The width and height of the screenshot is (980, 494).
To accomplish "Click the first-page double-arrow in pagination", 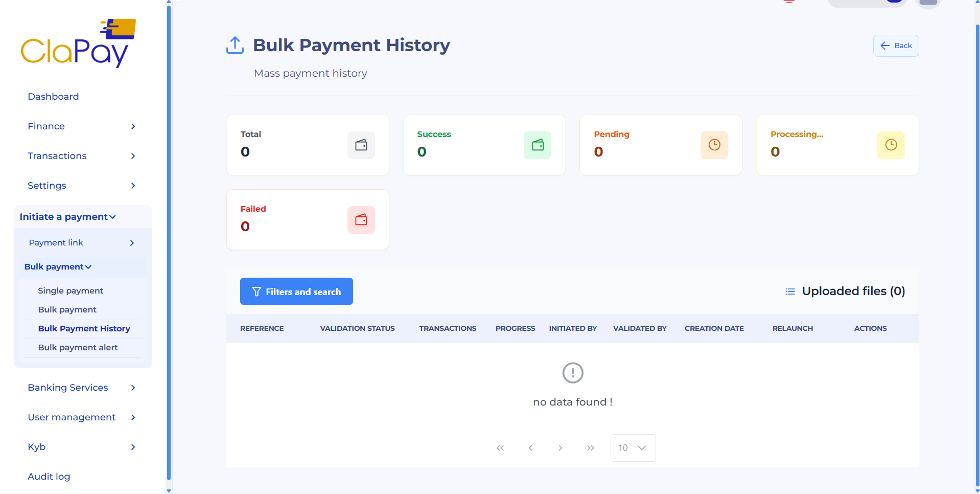I will [500, 447].
